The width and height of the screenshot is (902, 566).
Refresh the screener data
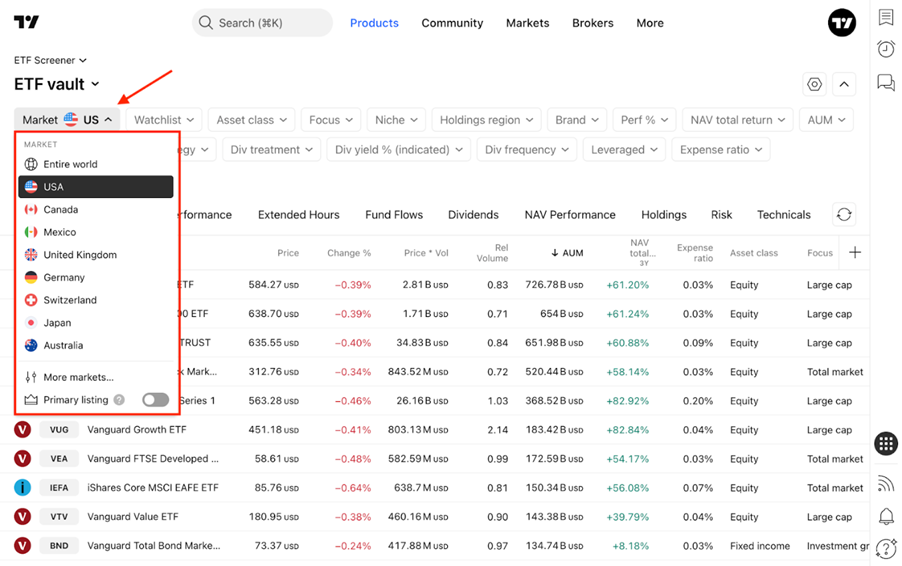[844, 215]
